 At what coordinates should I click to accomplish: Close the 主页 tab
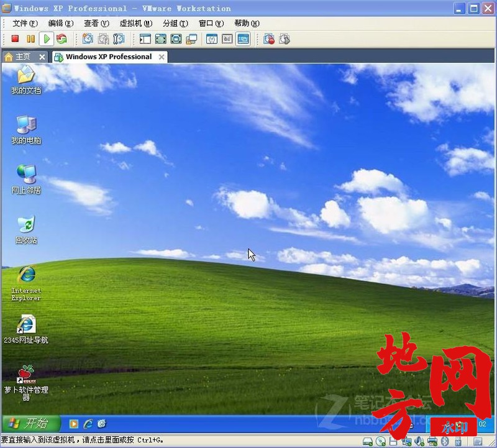tap(42, 57)
